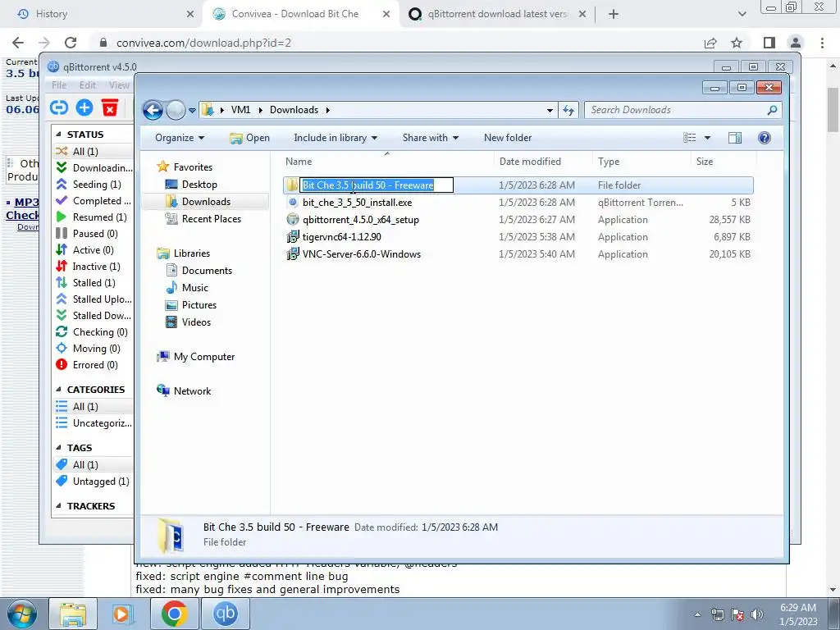Image resolution: width=840 pixels, height=630 pixels.
Task: Open File Explorer from the taskbar
Action: pyautogui.click(x=73, y=614)
